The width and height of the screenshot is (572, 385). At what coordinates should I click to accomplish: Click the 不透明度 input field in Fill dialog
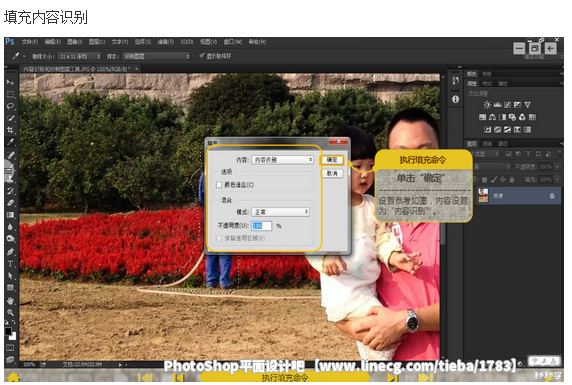pyautogui.click(x=261, y=226)
